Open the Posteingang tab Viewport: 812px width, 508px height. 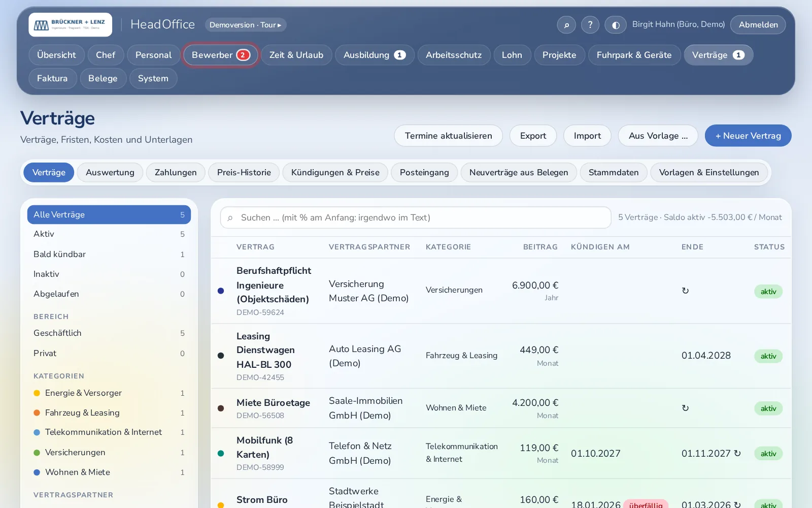point(424,173)
